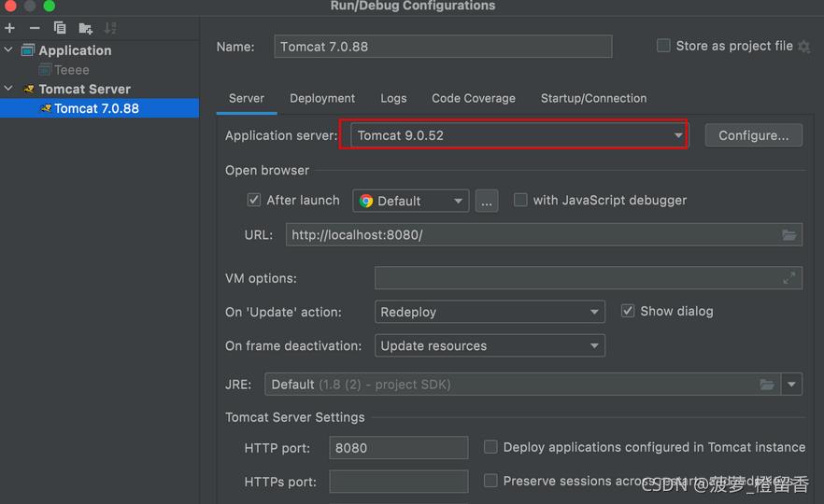The width and height of the screenshot is (824, 504).
Task: Click the Configure... button
Action: [754, 135]
